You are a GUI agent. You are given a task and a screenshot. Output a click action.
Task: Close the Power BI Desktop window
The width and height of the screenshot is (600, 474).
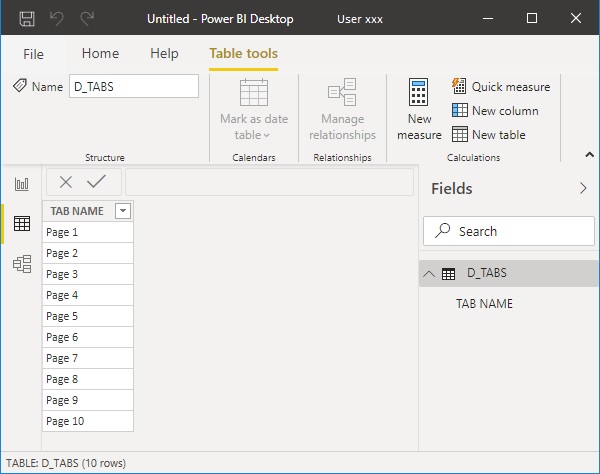[x=576, y=18]
